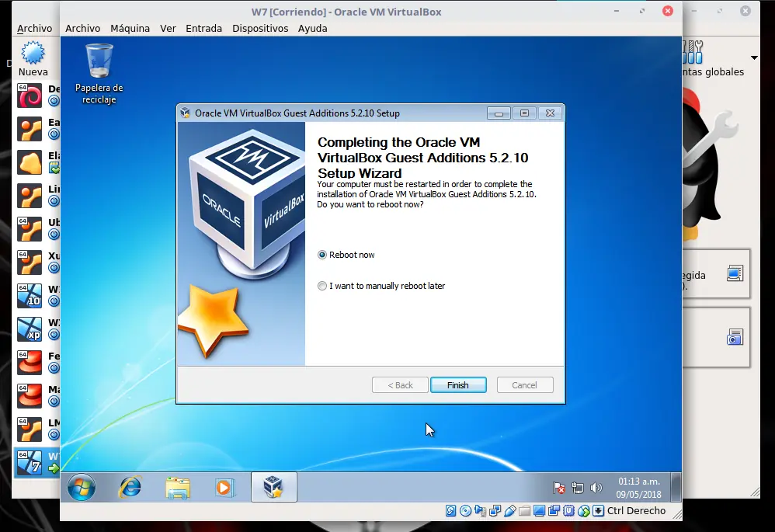Click the display status indicator icon
This screenshot has height=532, width=775.
tap(539, 511)
